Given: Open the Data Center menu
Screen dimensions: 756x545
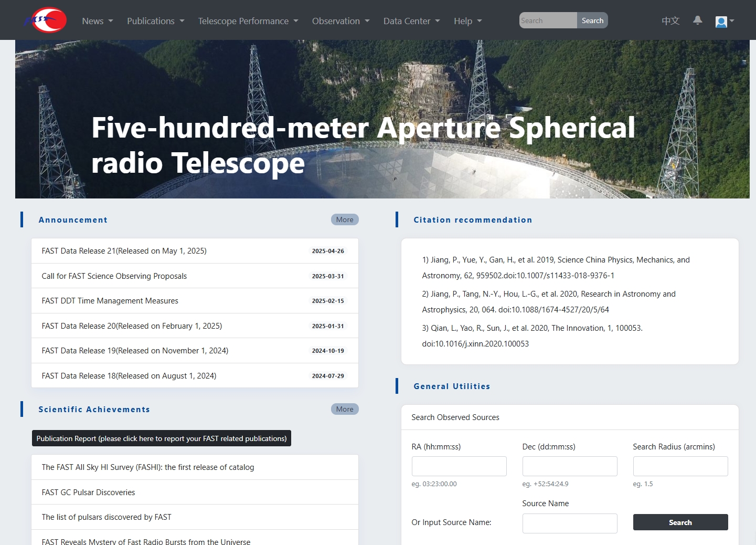Looking at the screenshot, I should (x=411, y=21).
